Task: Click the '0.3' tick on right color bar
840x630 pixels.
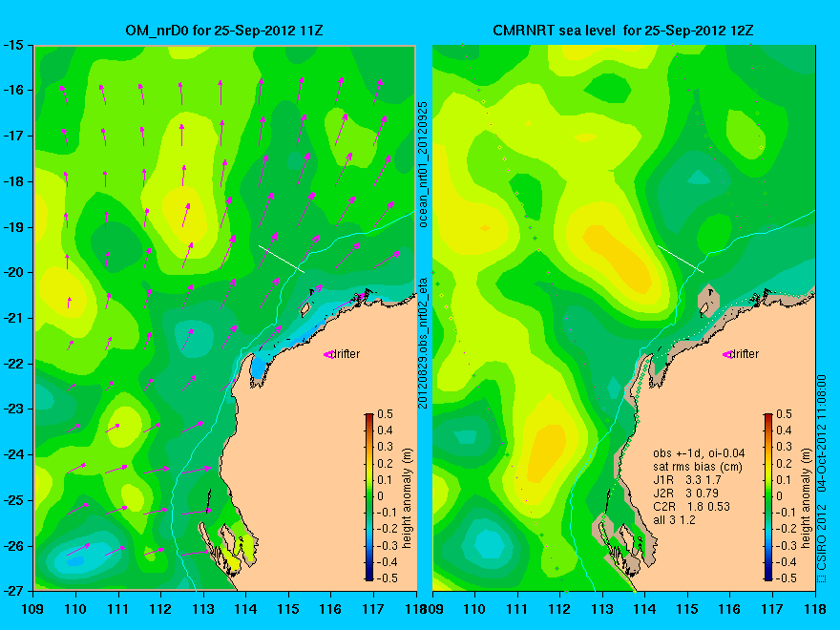Action: tap(784, 447)
